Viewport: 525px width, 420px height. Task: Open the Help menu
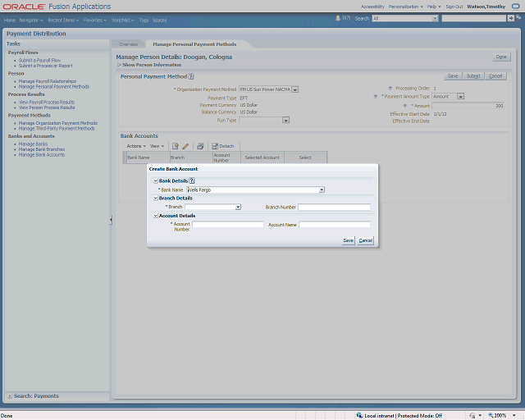(434, 7)
